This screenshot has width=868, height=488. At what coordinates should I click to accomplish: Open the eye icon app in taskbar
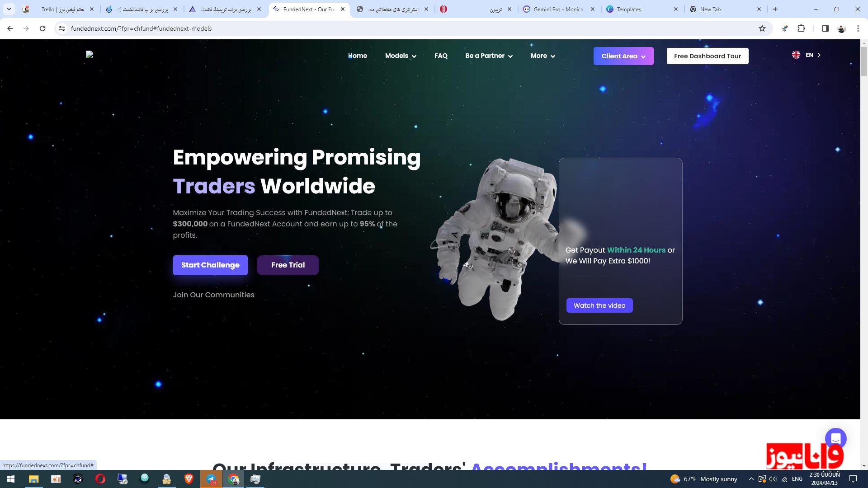(78, 479)
